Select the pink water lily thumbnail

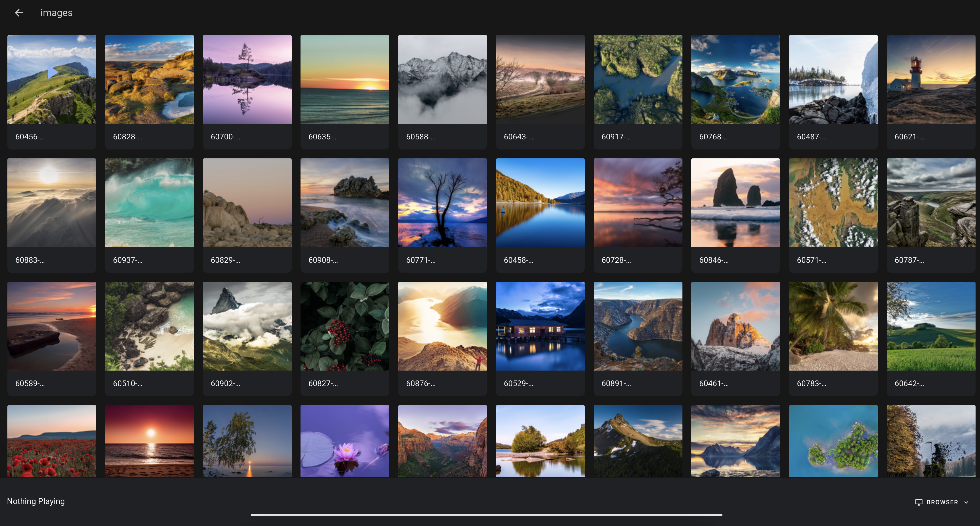point(345,441)
